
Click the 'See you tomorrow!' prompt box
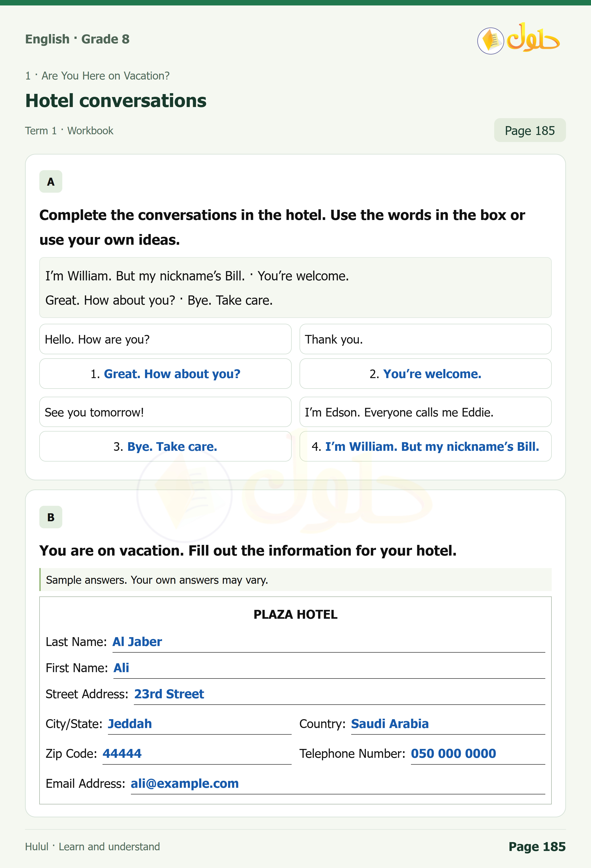(x=165, y=412)
